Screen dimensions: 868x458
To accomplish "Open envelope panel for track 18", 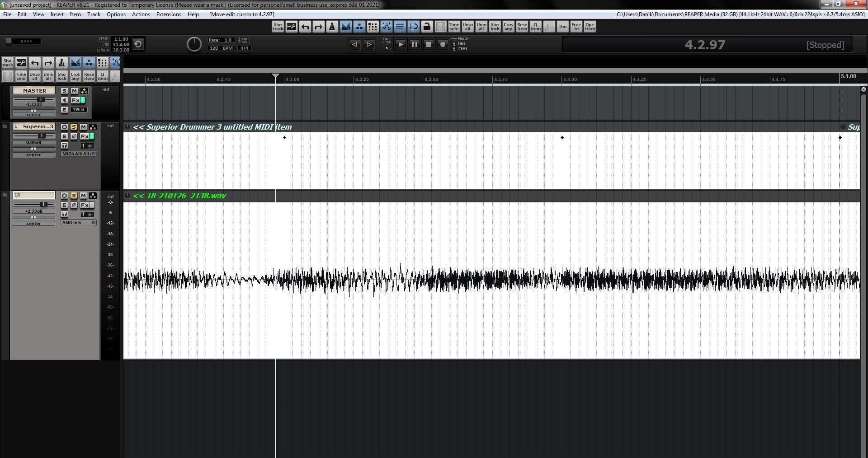I will [64, 205].
